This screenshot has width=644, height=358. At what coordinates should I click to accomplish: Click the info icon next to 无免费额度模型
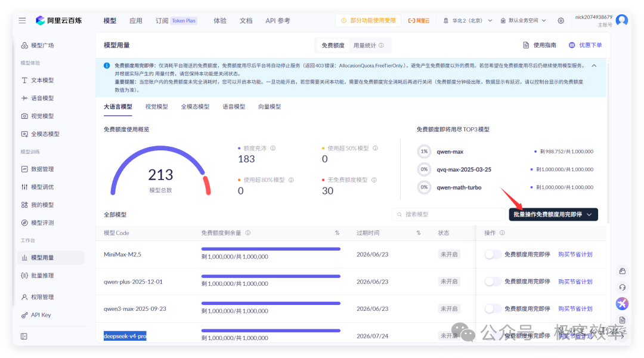(374, 180)
